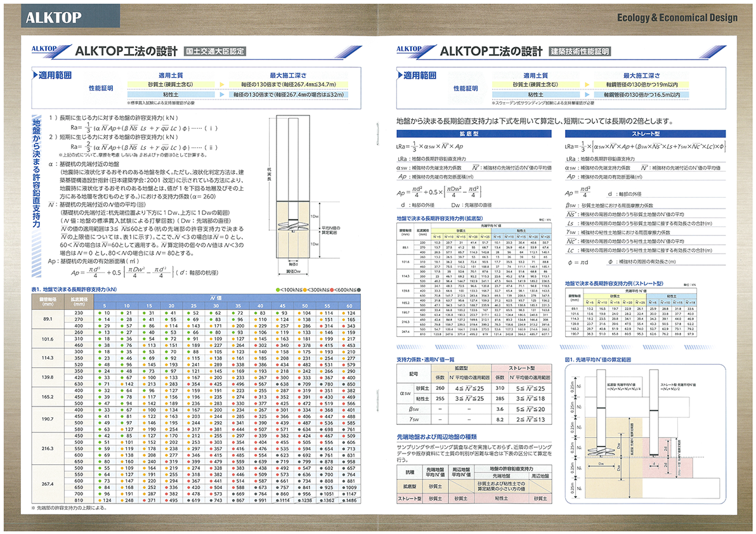Select the 216.3 shaft diameter row in 表1
The image size is (756, 534).
(196, 448)
